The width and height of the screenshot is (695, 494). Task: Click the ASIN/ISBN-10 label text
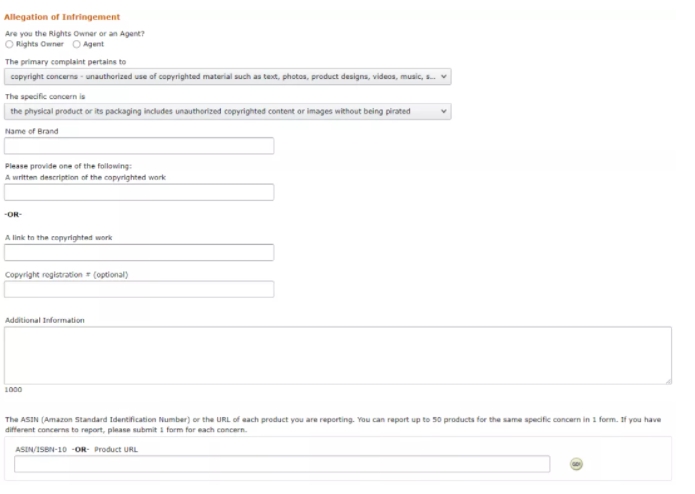[41, 449]
